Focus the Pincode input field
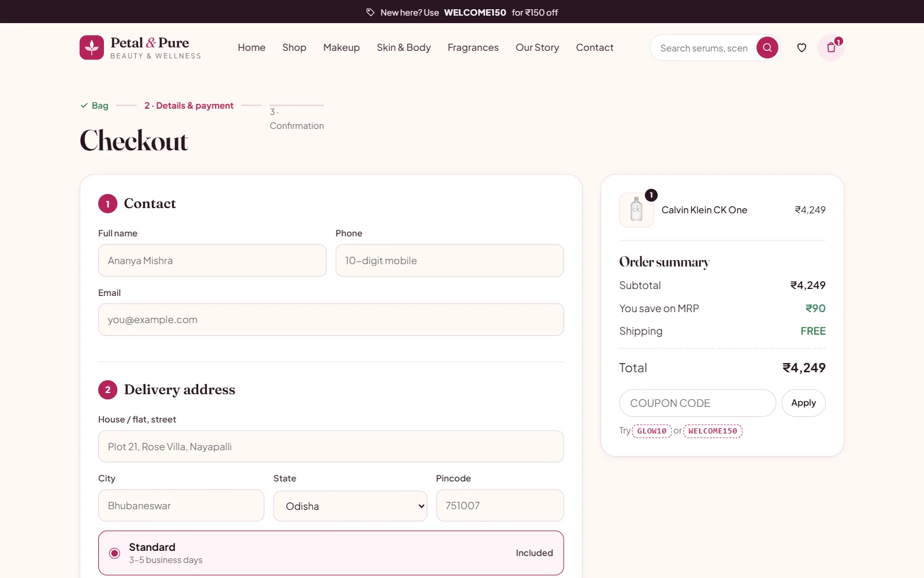 tap(500, 506)
